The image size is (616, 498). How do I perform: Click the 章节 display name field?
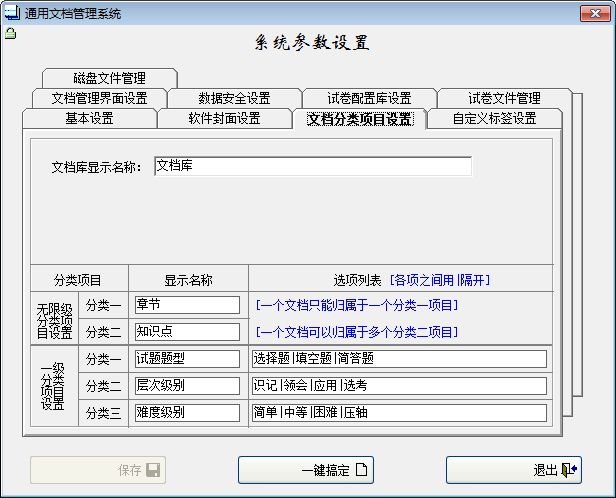[x=187, y=305]
